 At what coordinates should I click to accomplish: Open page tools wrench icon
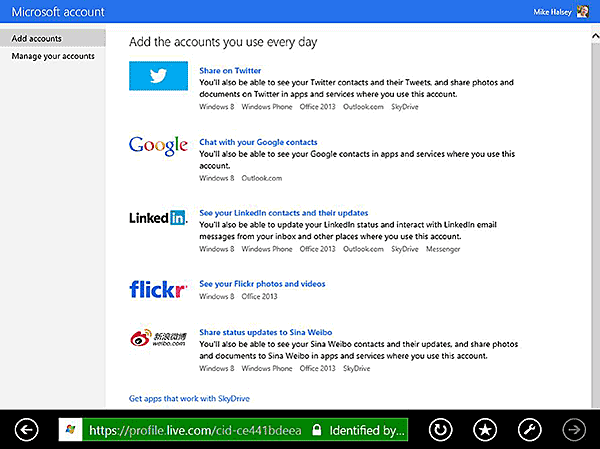tap(531, 430)
